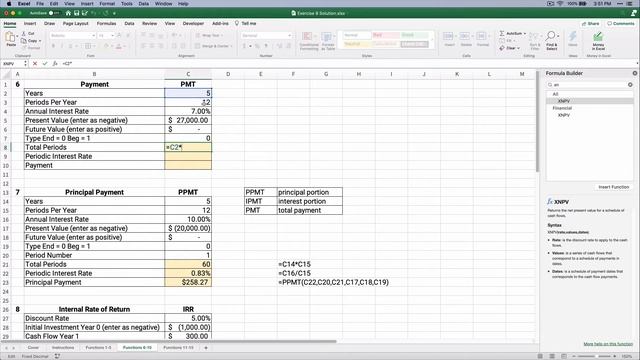This screenshot has height=360, width=640.
Task: Apply the Bad cell style swatch
Action: 385,35
